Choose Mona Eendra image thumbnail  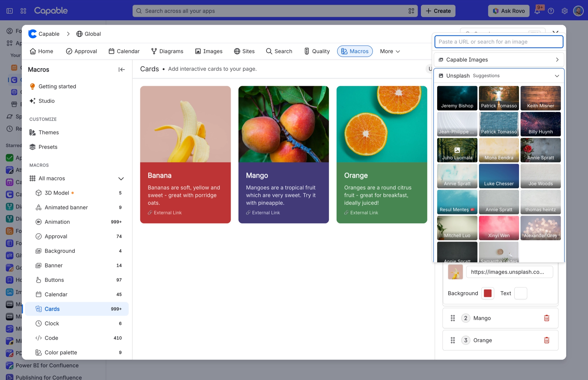pyautogui.click(x=499, y=150)
